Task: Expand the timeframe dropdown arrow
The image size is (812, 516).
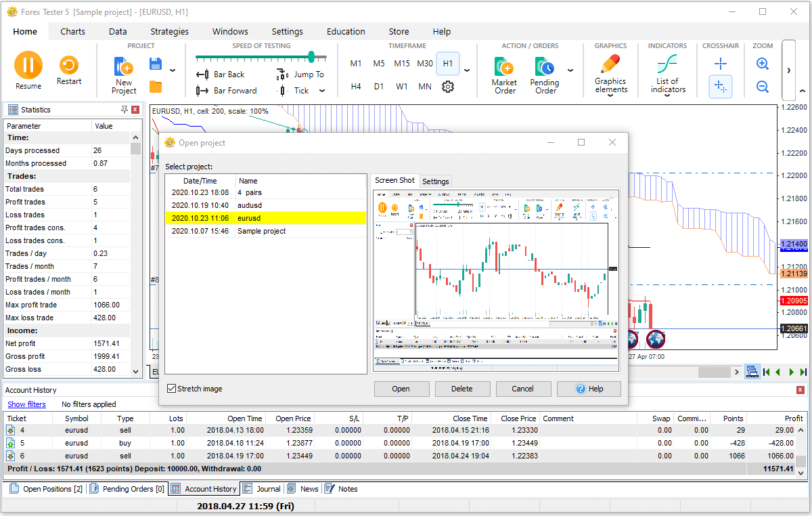Action: [x=467, y=70]
